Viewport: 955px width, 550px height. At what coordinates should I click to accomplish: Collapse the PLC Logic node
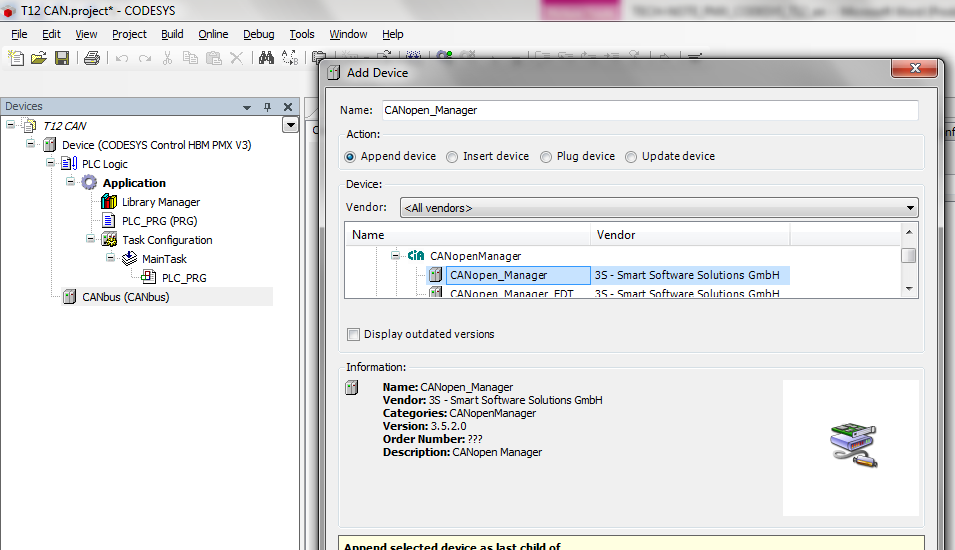point(51,163)
